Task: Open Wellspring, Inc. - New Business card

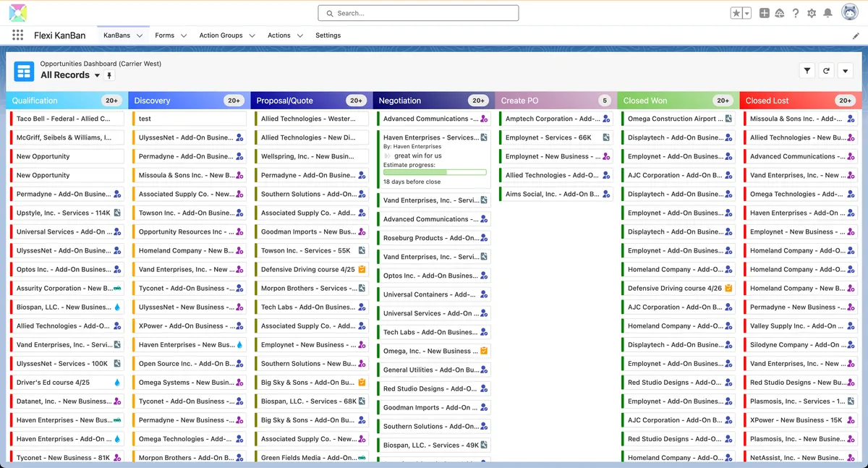Action: point(311,156)
